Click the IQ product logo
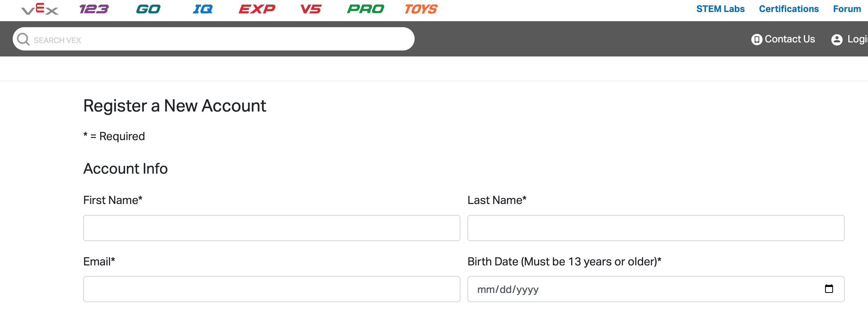The height and width of the screenshot is (312, 868). pos(202,9)
